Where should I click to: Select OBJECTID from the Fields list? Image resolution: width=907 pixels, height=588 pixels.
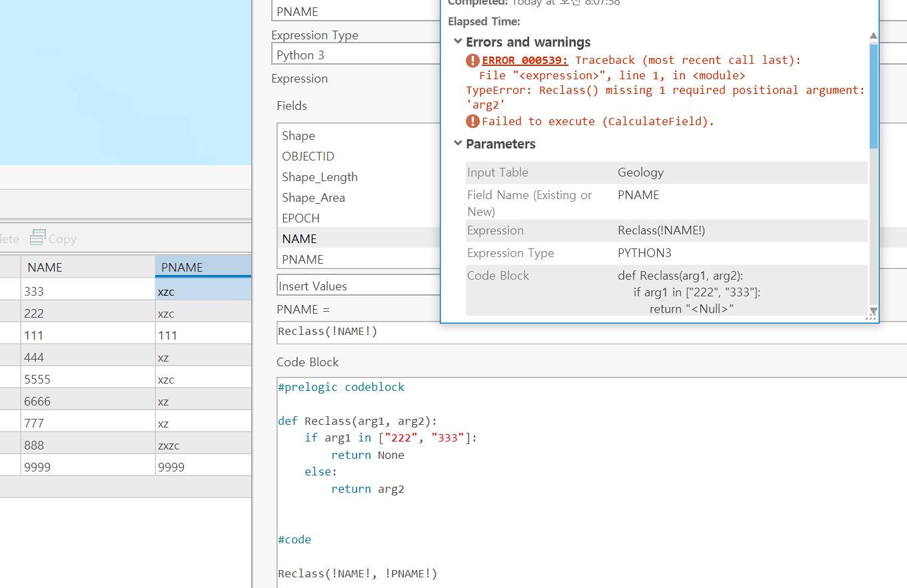pos(308,156)
